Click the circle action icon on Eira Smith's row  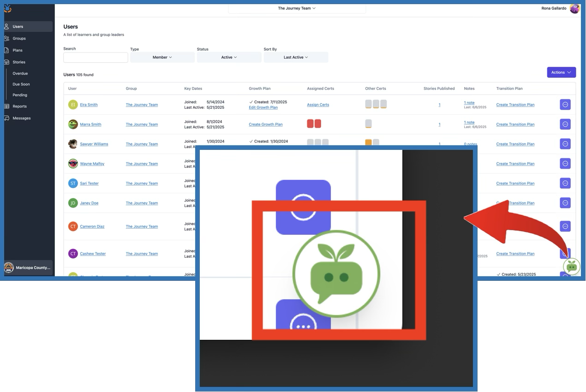[x=565, y=104]
